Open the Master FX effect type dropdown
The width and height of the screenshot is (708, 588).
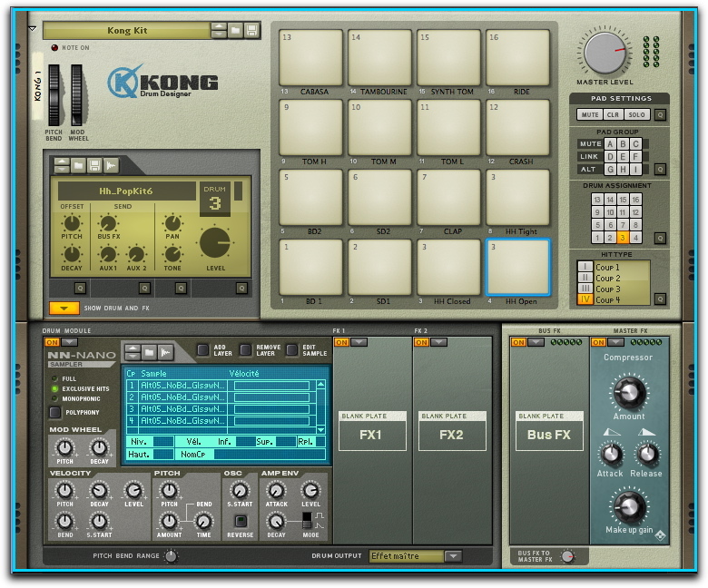[x=616, y=342]
